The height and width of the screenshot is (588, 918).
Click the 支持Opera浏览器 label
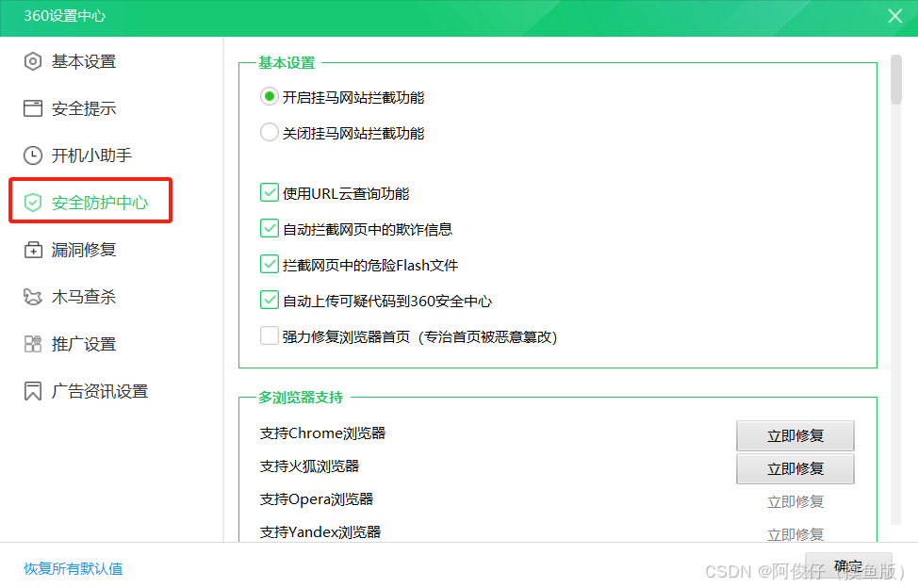[316, 499]
